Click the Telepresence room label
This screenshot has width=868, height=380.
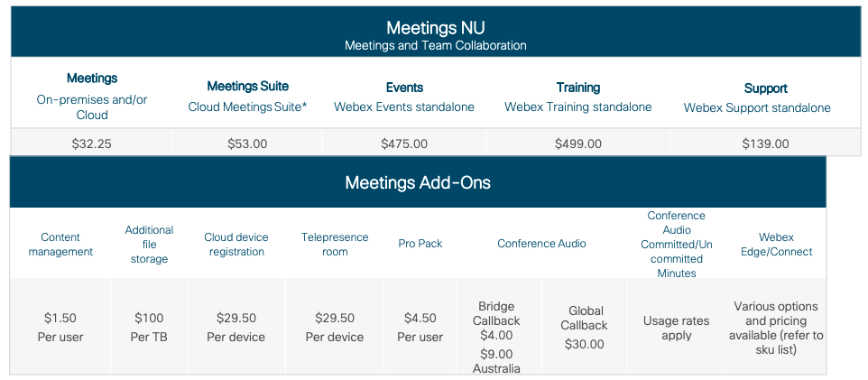point(335,245)
